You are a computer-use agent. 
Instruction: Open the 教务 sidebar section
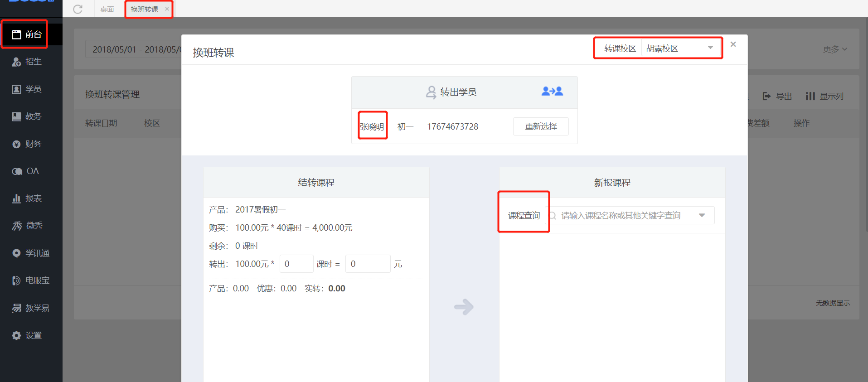pyautogui.click(x=27, y=116)
